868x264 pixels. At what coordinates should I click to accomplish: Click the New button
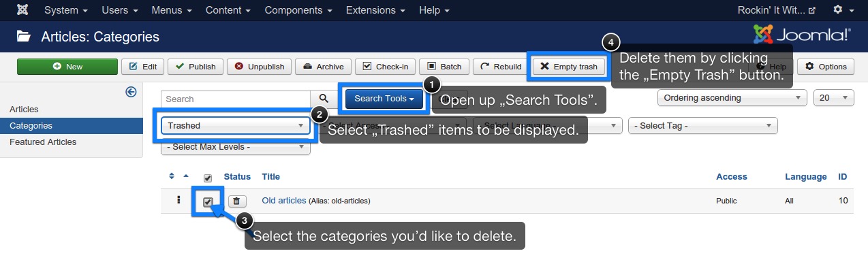67,67
